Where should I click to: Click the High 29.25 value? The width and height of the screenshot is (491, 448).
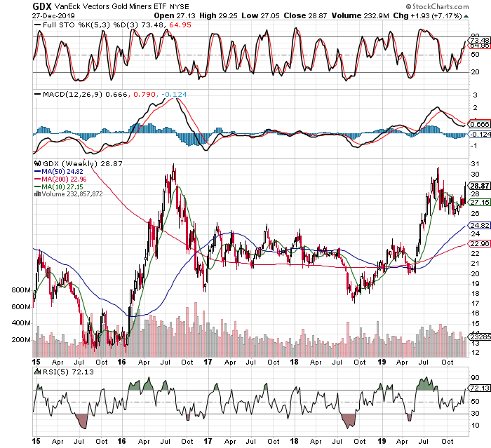click(x=218, y=15)
